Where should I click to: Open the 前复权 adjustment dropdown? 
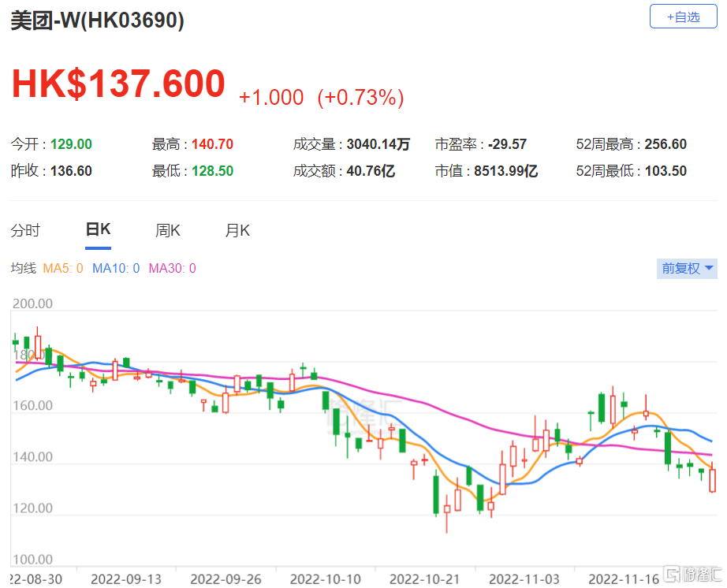[687, 268]
